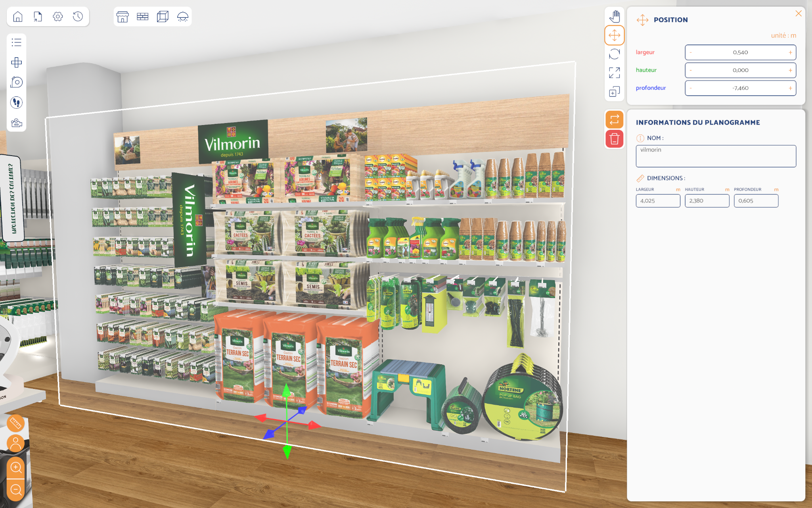The height and width of the screenshot is (508, 812).
Task: Click the blue Z-axis gizmo arrow
Action: (269, 434)
